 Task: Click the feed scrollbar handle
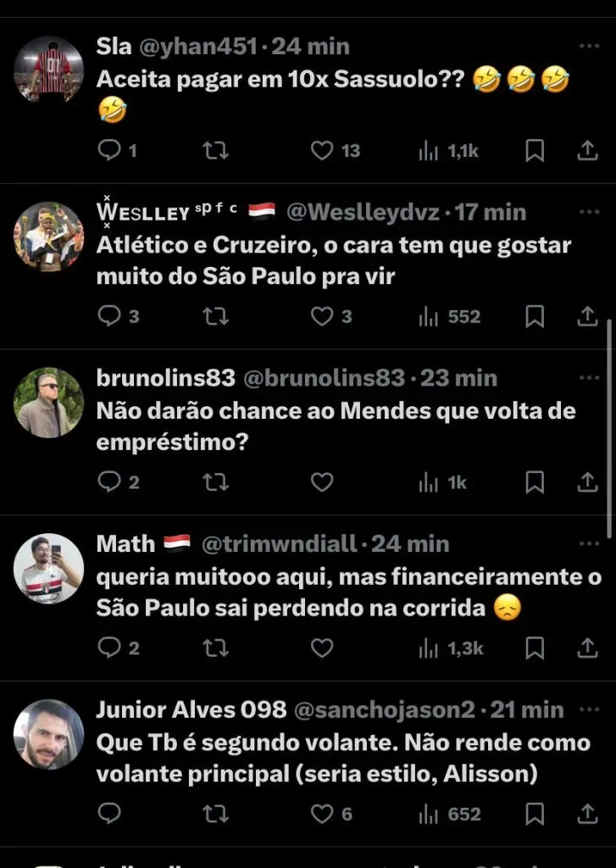610,428
